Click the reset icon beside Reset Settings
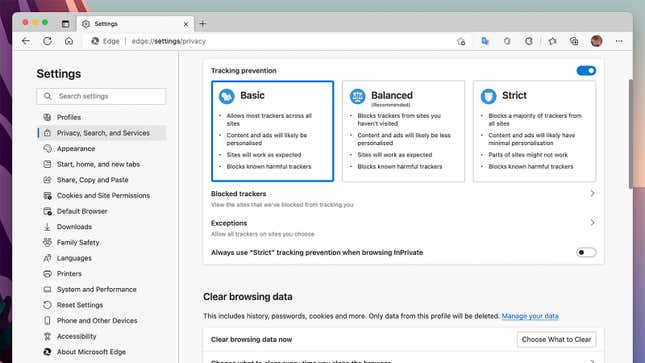Screen dimensions: 645x363 (47, 305)
